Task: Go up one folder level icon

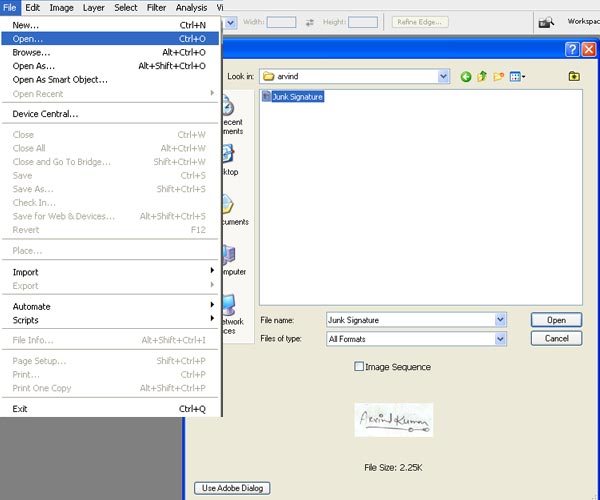Action: tap(482, 77)
